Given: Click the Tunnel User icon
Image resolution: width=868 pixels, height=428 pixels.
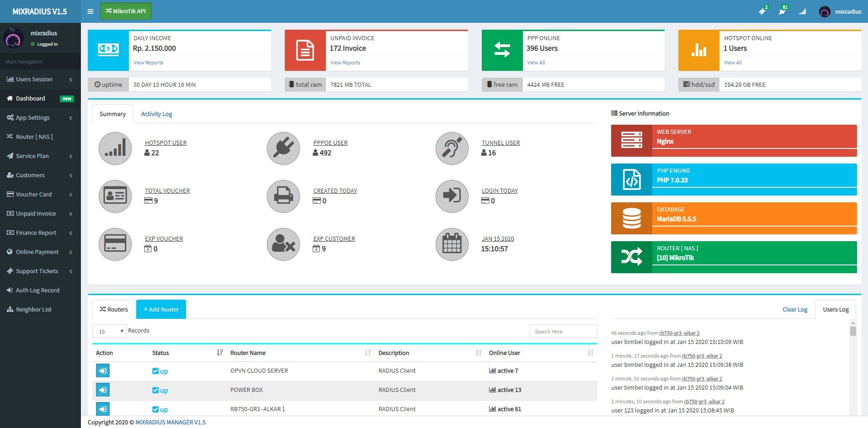Looking at the screenshot, I should click(x=452, y=148).
